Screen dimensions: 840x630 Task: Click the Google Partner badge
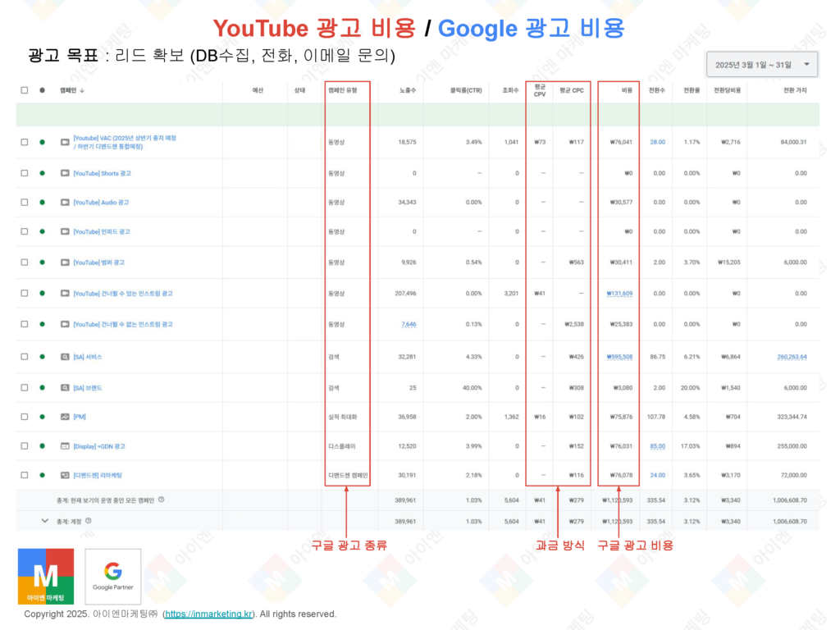click(113, 577)
